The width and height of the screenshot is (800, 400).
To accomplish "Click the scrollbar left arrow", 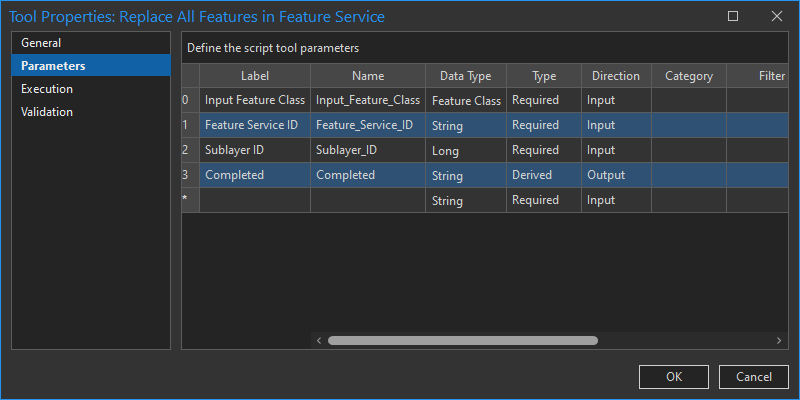I will (x=319, y=340).
